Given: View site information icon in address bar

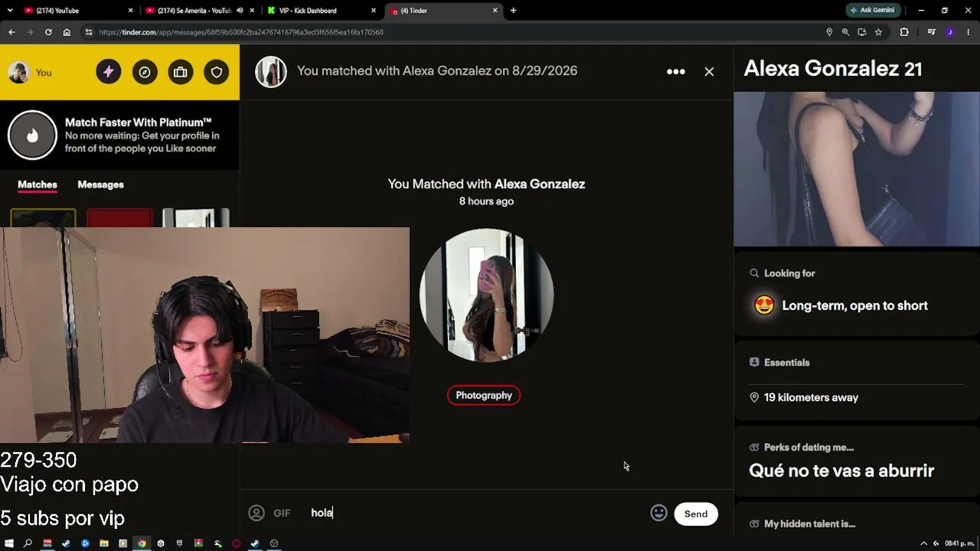Looking at the screenshot, I should (x=89, y=32).
